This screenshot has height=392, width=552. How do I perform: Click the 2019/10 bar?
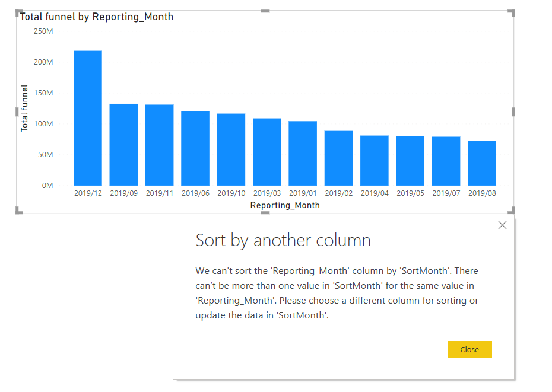(231, 149)
